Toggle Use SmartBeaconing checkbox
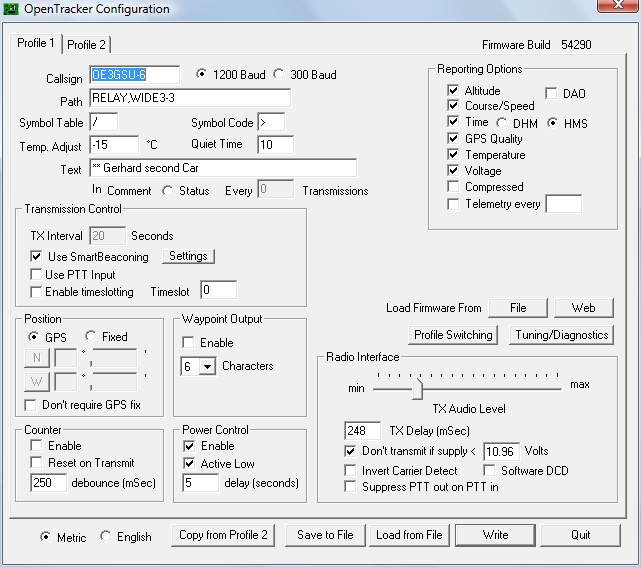This screenshot has height=567, width=641. tap(36, 256)
